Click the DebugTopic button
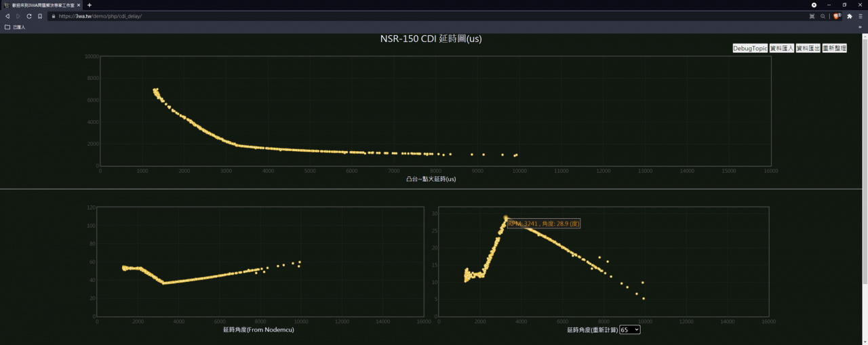The image size is (868, 345). (750, 48)
